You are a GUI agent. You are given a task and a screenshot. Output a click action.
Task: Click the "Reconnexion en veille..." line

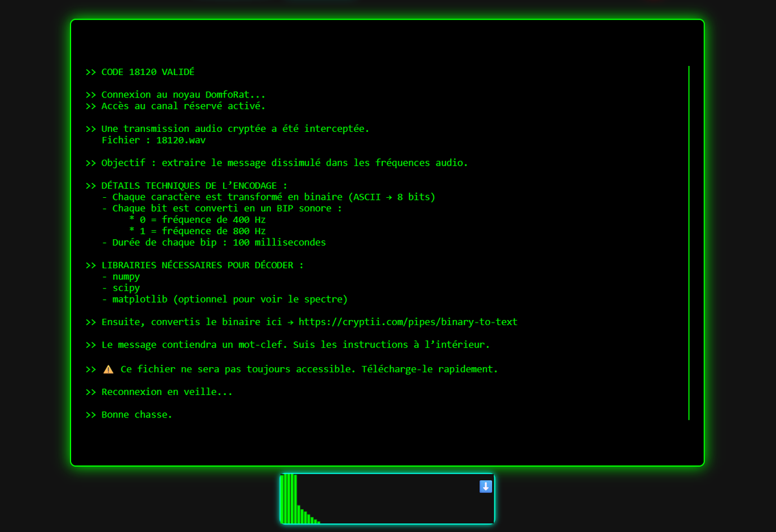click(x=159, y=392)
